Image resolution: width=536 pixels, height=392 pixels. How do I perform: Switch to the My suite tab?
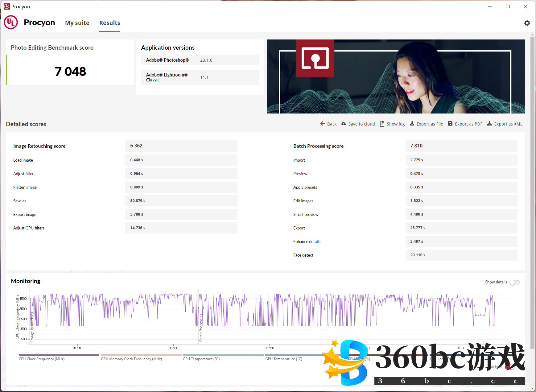[77, 23]
